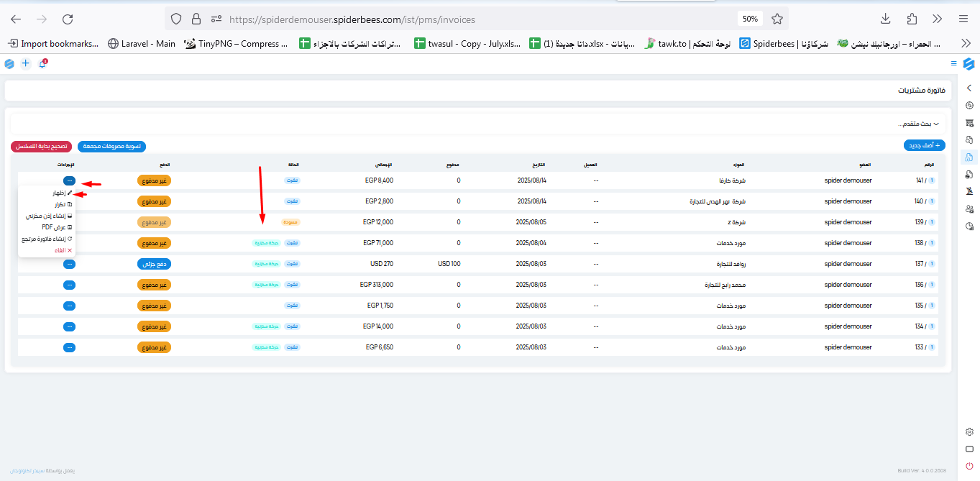Open the compass dashboard sidebar icon
Image resolution: width=980 pixels, height=481 pixels.
click(x=969, y=105)
